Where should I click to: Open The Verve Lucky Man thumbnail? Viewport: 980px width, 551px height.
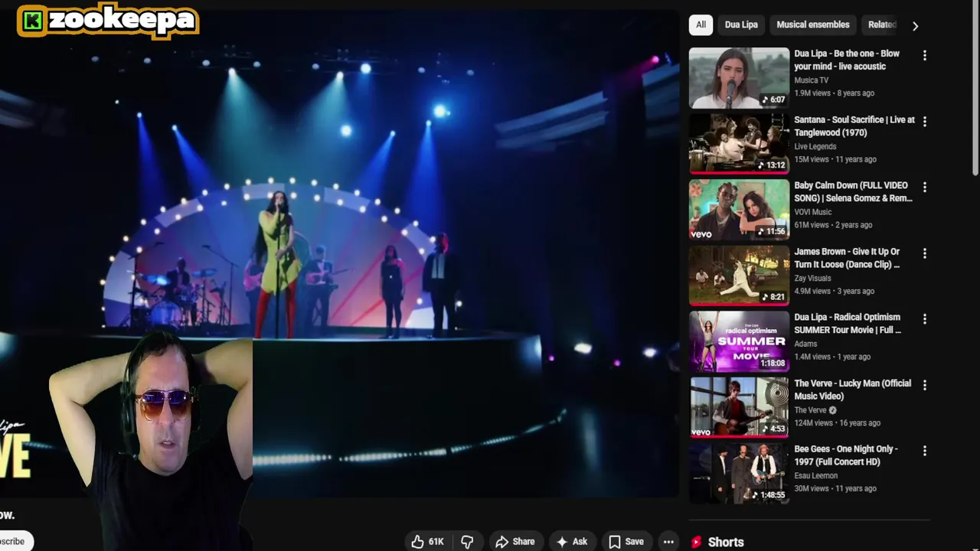(x=739, y=407)
